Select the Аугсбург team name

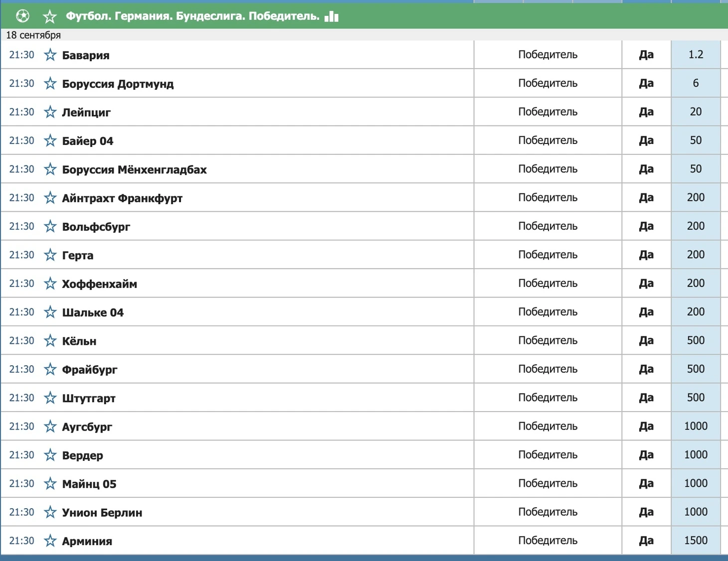click(87, 427)
